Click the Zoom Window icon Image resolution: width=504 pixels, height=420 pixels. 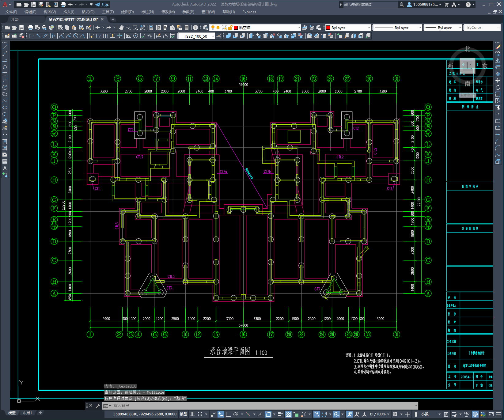[x=135, y=28]
